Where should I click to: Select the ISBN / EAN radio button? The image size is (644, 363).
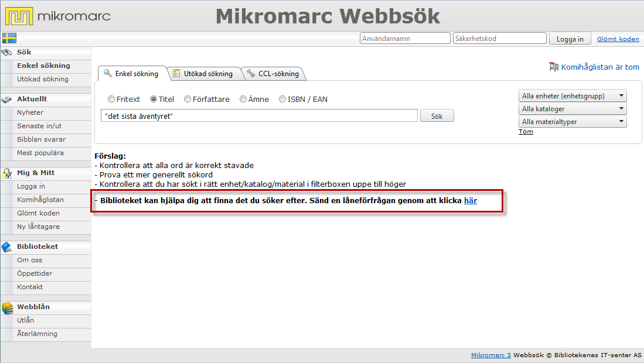[282, 99]
